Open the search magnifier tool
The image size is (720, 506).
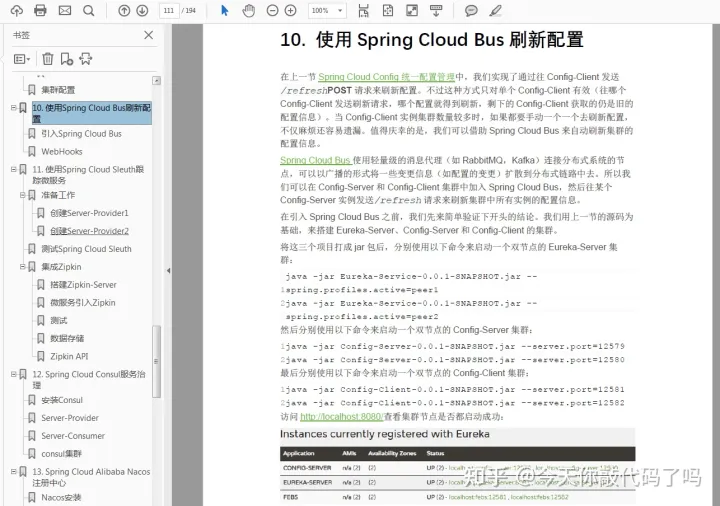tap(89, 11)
